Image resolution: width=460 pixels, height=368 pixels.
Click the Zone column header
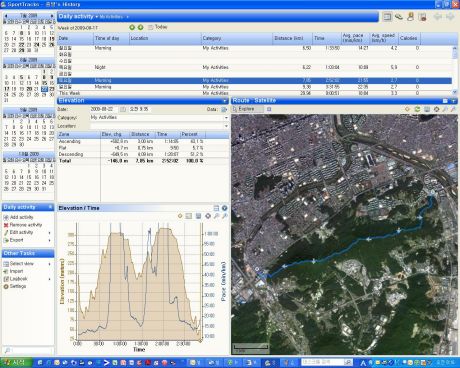(x=79, y=134)
